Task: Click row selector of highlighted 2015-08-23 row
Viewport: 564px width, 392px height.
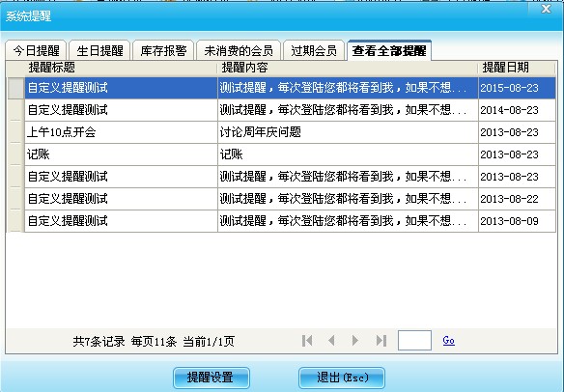Action: [x=15, y=88]
